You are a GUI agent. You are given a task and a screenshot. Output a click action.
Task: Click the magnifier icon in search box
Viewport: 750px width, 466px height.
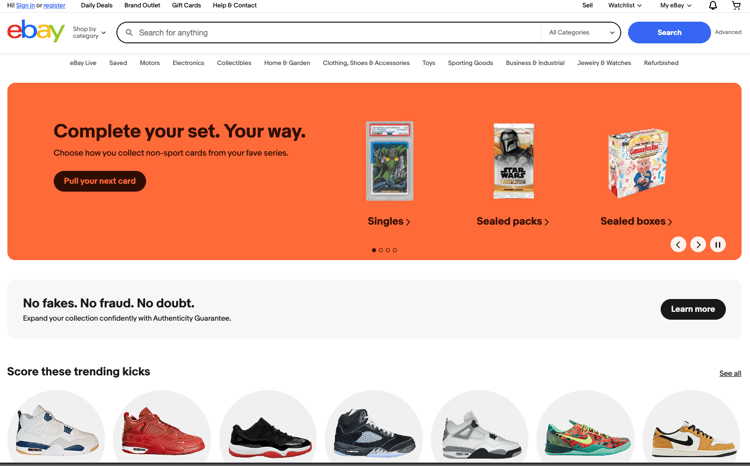(x=129, y=33)
